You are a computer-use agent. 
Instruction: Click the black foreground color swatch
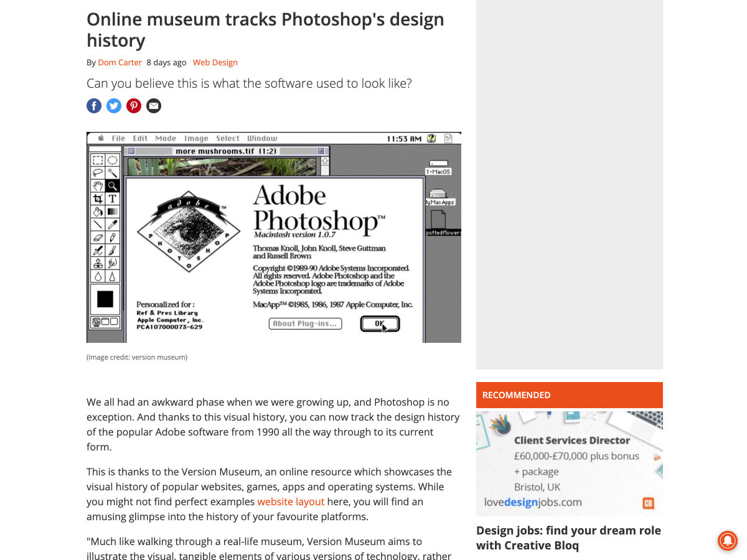click(x=105, y=299)
